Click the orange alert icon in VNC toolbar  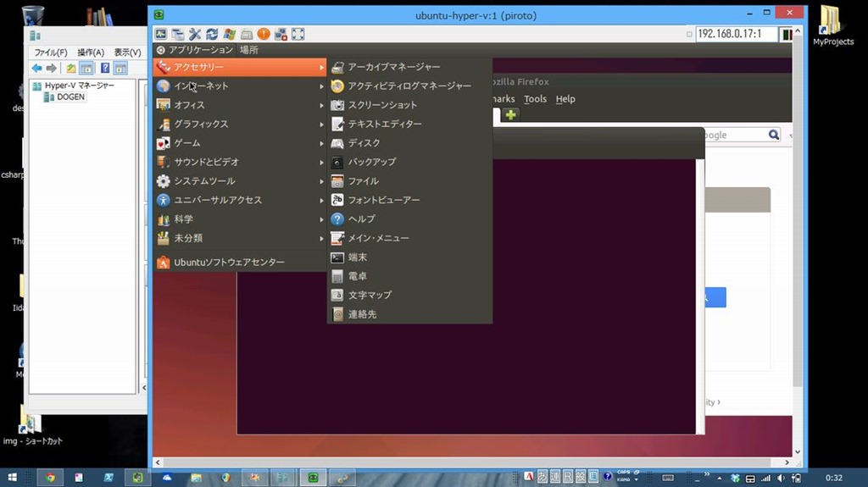(264, 34)
